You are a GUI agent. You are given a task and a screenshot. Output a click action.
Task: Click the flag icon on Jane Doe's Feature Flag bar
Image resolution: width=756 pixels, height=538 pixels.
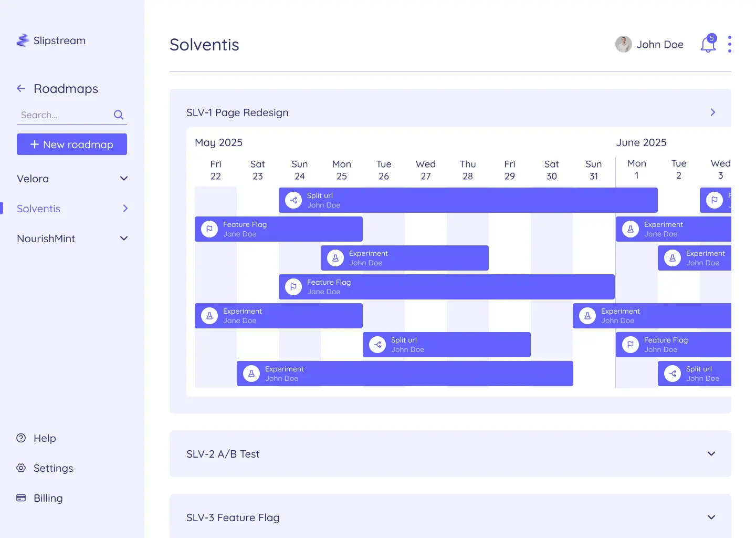pyautogui.click(x=209, y=229)
